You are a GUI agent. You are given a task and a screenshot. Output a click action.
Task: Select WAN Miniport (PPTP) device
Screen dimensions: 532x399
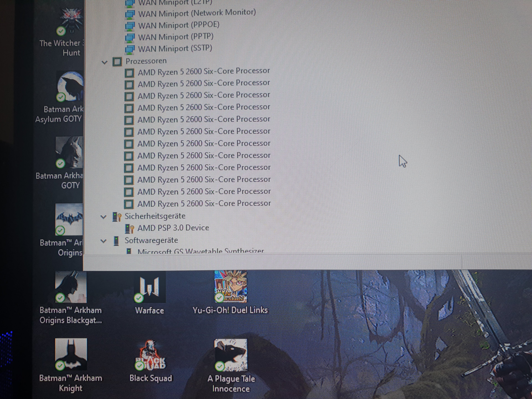[x=176, y=37]
